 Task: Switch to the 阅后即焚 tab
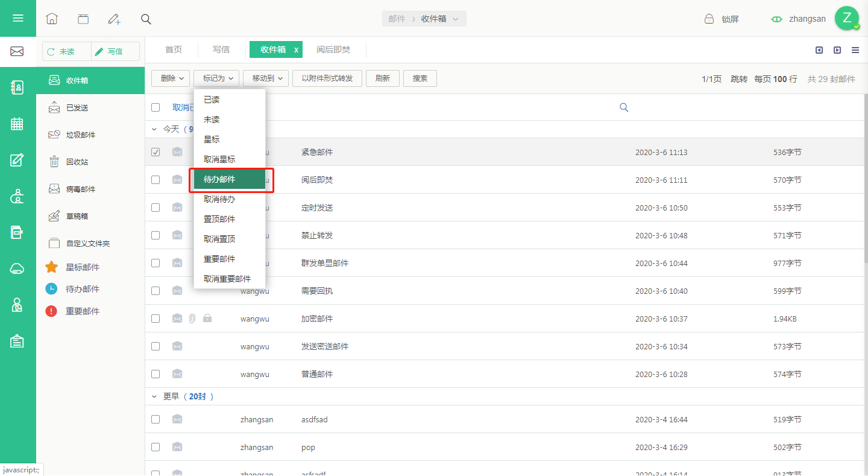[x=333, y=49]
